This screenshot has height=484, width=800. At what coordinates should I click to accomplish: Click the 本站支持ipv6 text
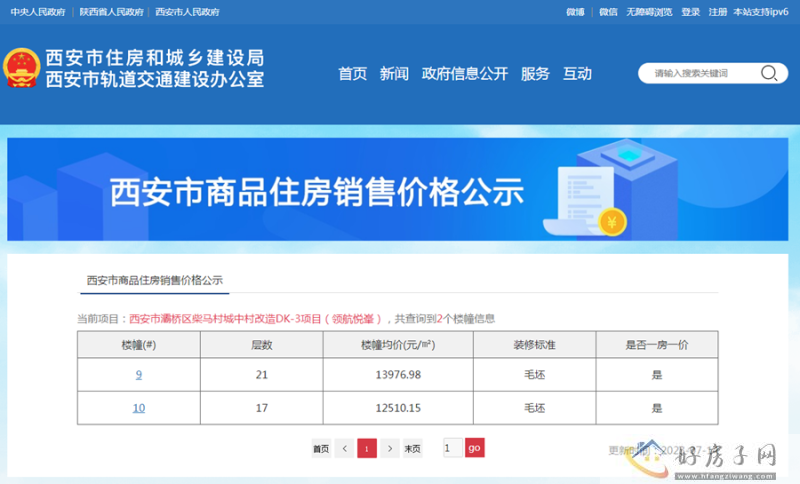pos(761,12)
